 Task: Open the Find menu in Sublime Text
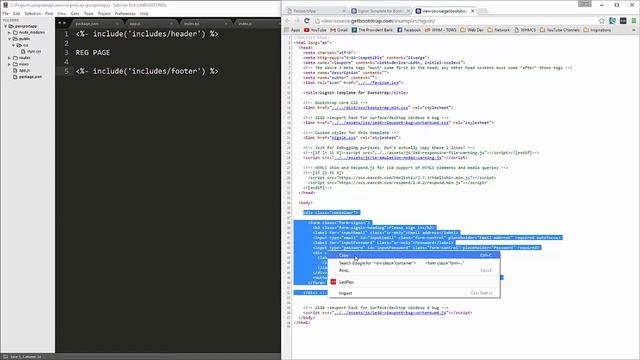pos(49,13)
